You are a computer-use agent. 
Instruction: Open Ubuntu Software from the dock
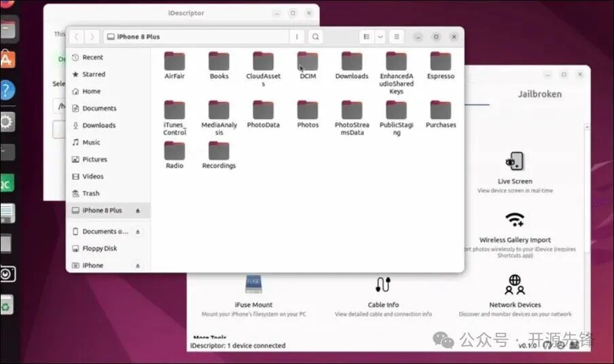click(7, 60)
